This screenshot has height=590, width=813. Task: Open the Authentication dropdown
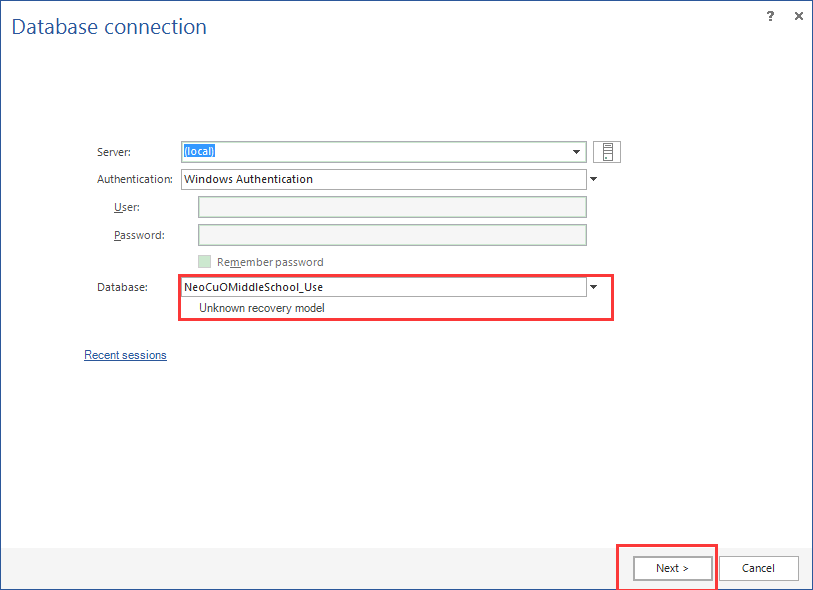(594, 179)
